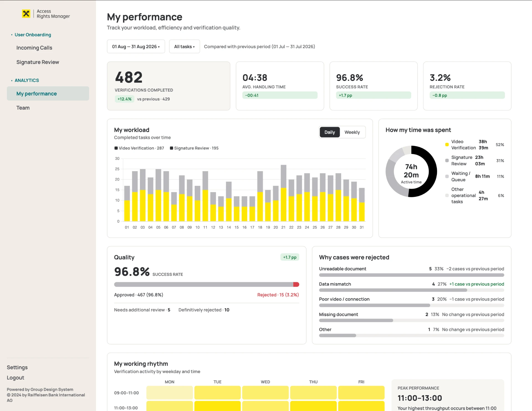Click the Unreadable document rejection bar
532x411 pixels.
(411, 275)
